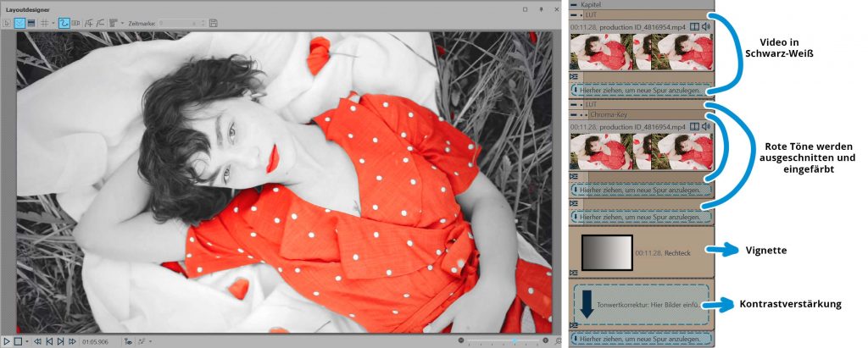Toggle the layout view icon in first video header
This screenshot has width=868, height=348.
click(x=695, y=27)
